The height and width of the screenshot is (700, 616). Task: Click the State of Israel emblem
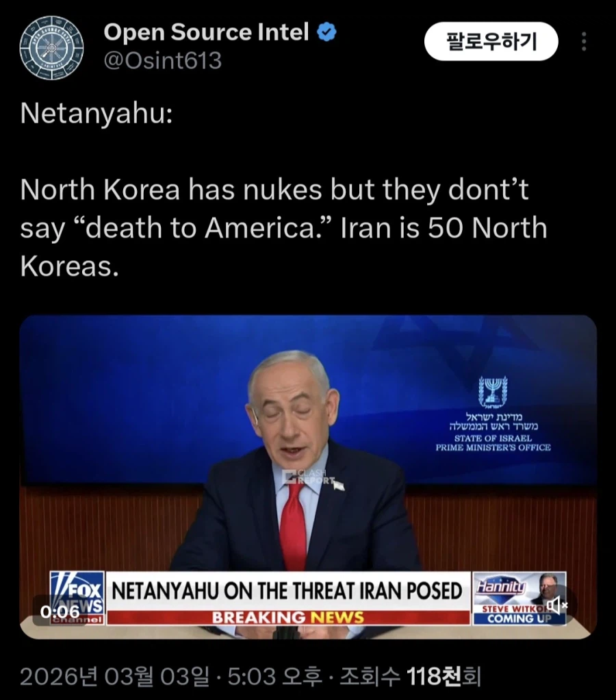pyautogui.click(x=493, y=393)
